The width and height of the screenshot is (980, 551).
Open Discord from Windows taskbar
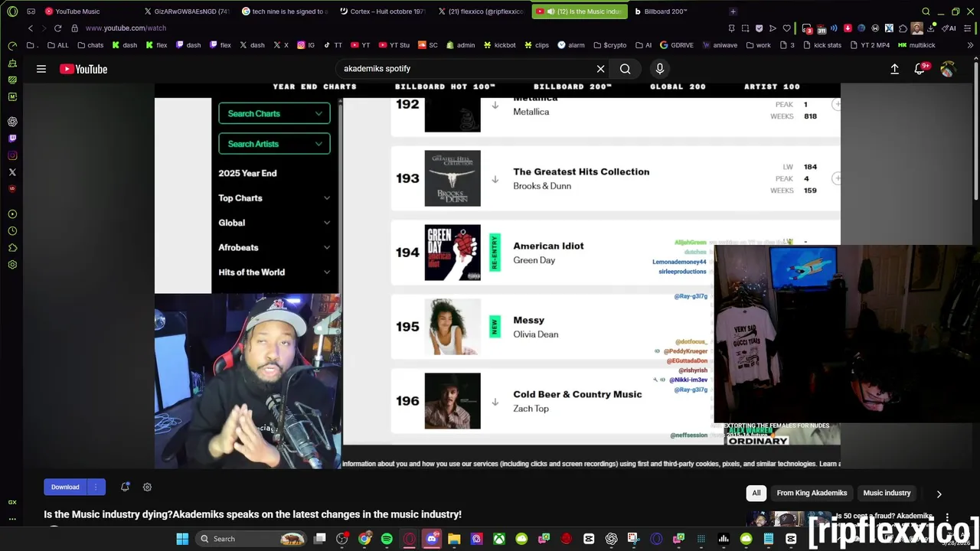tap(432, 539)
